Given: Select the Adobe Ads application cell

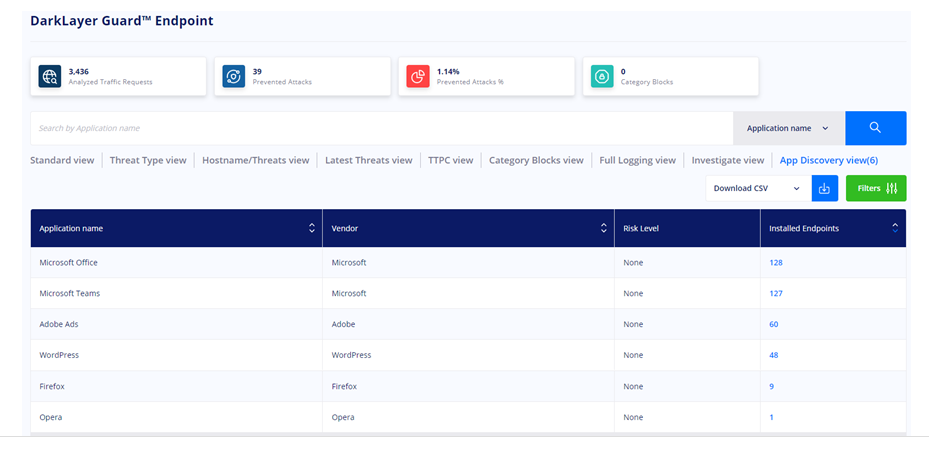Looking at the screenshot, I should tap(177, 325).
